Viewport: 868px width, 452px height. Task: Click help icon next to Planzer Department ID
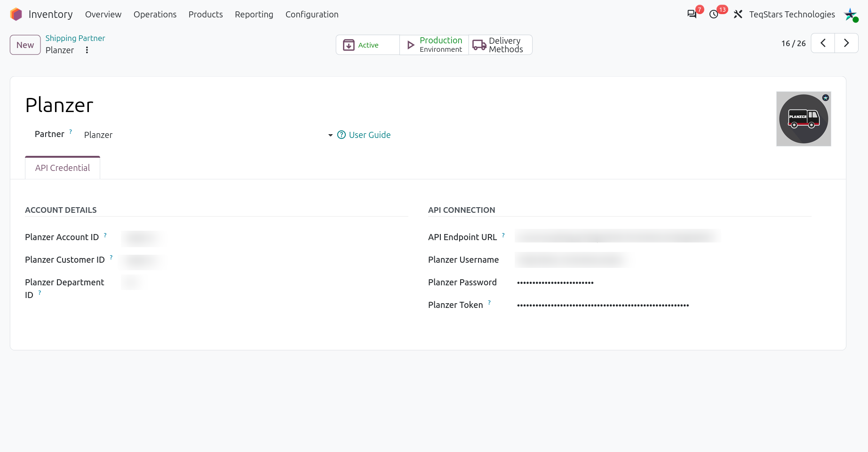click(40, 292)
